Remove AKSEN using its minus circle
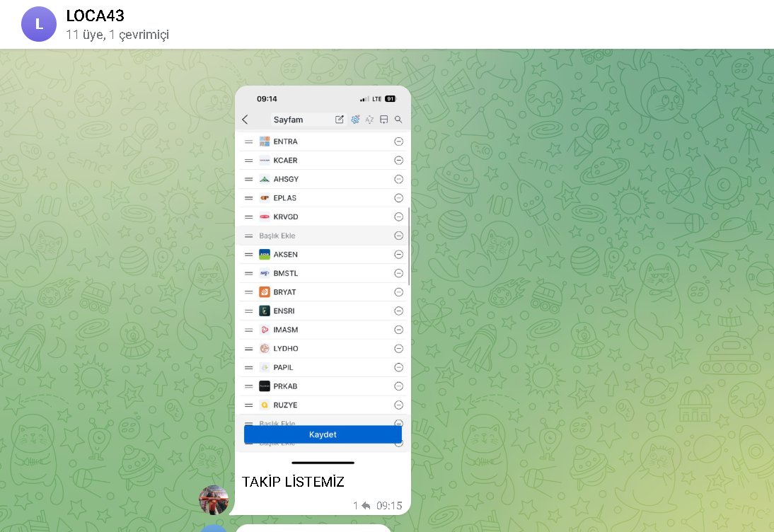774x532 pixels. coord(398,255)
